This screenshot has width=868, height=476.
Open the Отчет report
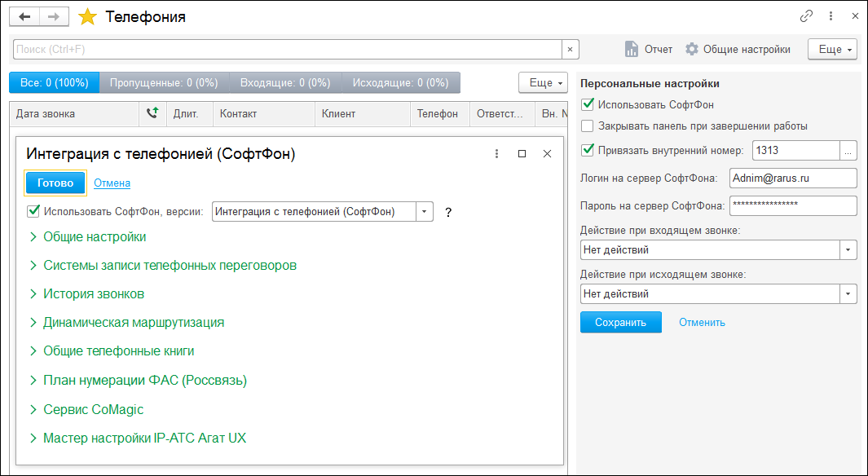649,50
